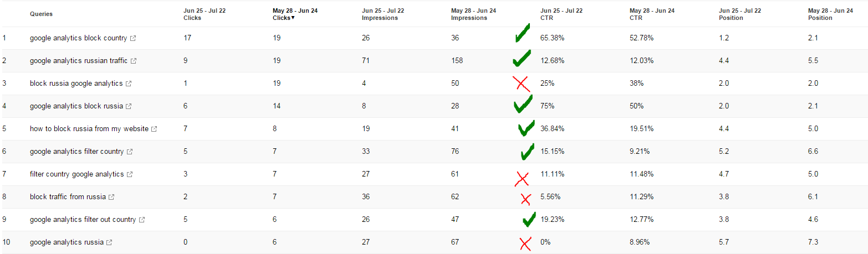Sort by May 28 - Jun 24 Clicks arrow
Image resolution: width=868 pixels, height=254 pixels.
click(293, 18)
